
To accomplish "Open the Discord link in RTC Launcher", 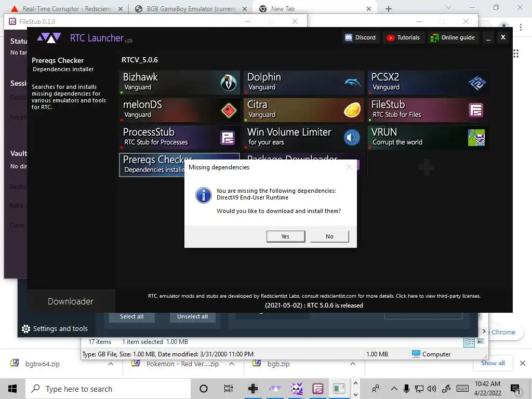I will 361,37.
